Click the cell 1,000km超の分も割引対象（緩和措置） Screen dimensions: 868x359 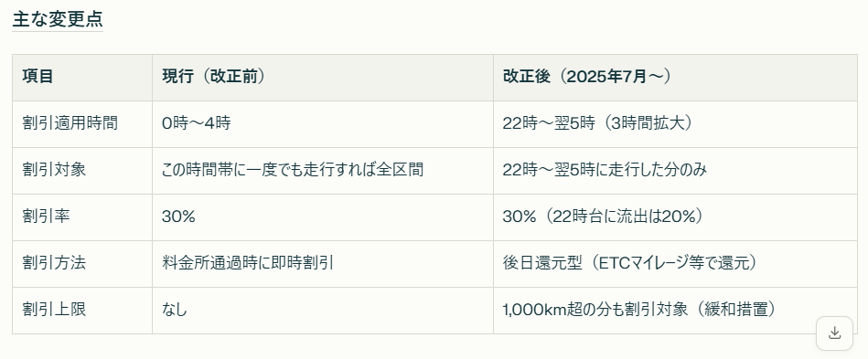639,309
